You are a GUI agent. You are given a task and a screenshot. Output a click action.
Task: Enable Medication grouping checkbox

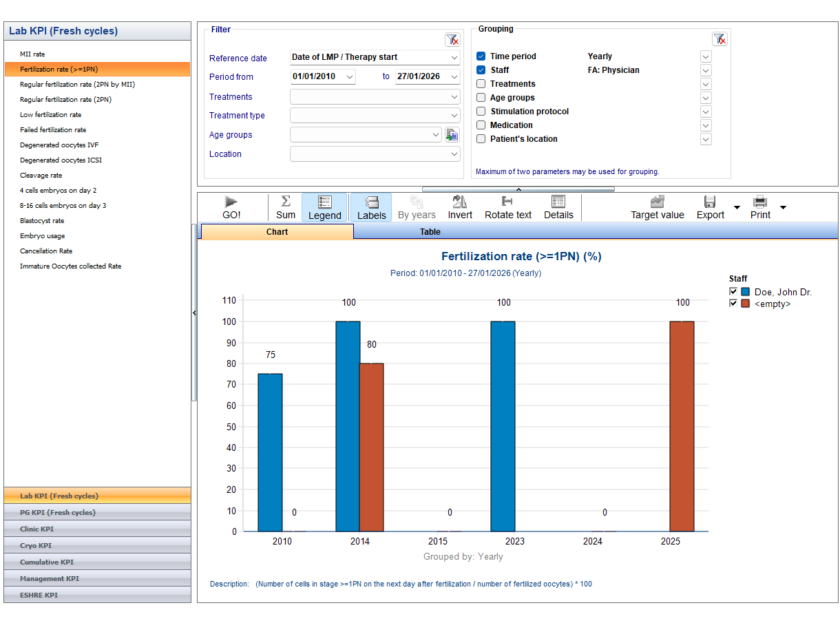[x=481, y=125]
